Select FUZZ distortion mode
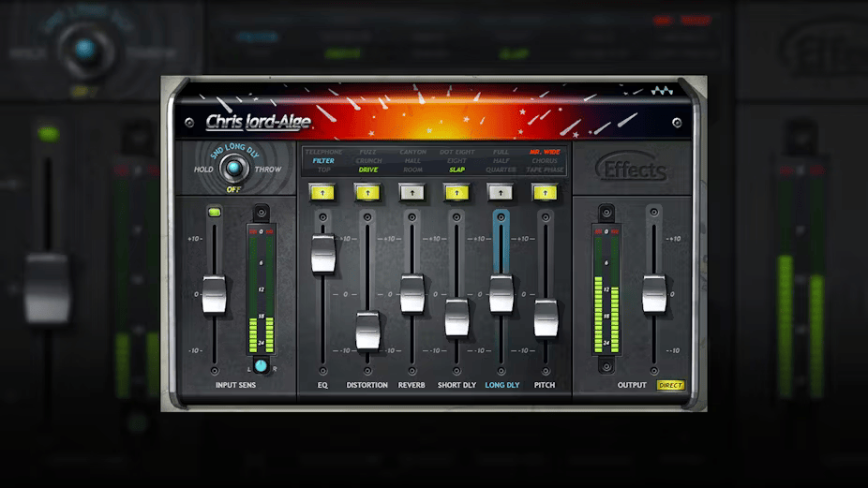 coord(367,152)
